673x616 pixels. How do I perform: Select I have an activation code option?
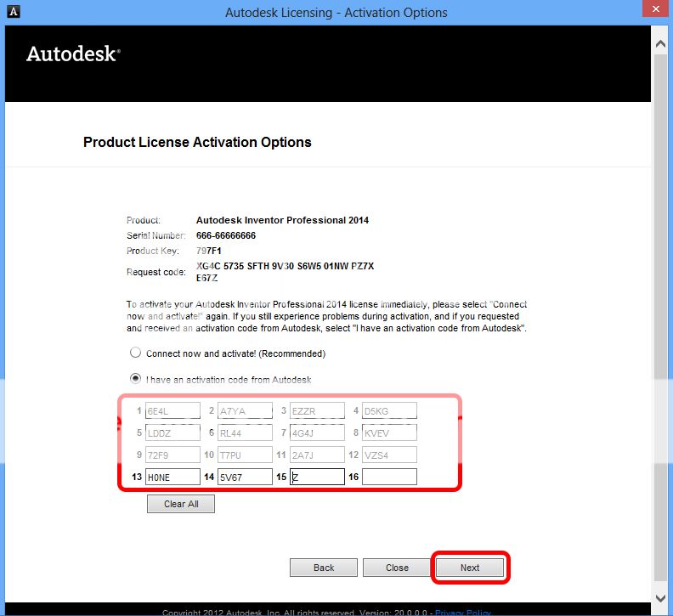coord(135,379)
